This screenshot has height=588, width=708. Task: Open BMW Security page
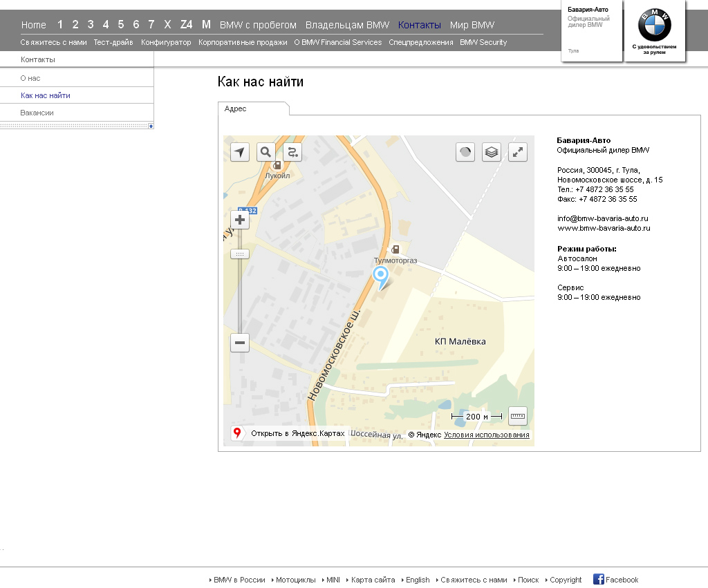click(x=483, y=42)
